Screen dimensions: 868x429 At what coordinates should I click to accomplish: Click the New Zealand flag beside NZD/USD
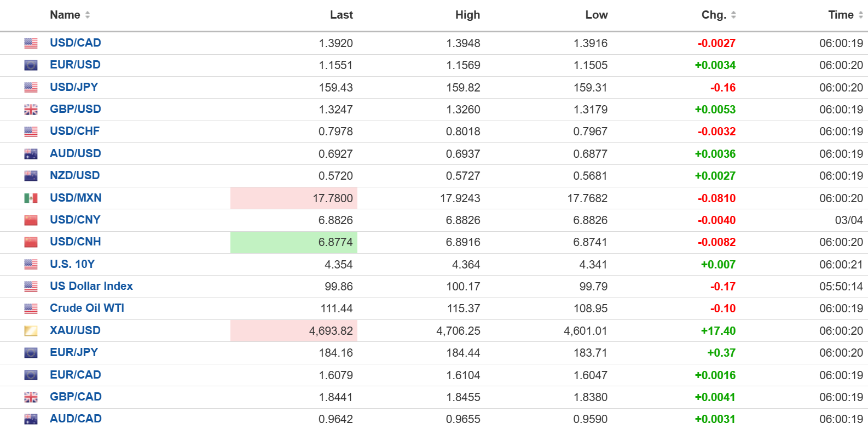pyautogui.click(x=31, y=176)
